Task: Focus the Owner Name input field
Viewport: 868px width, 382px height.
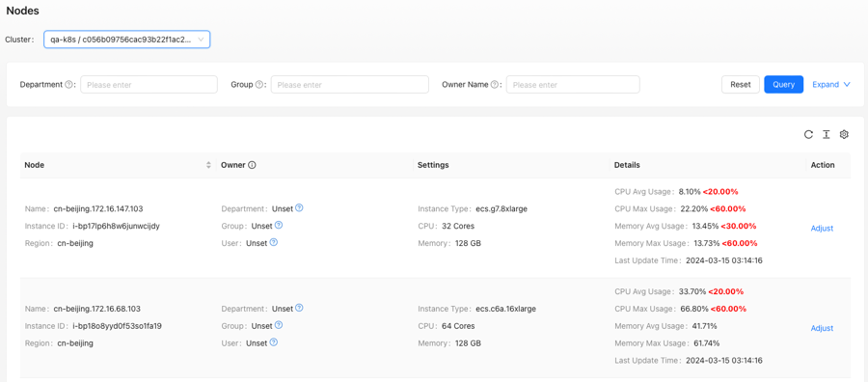Action: point(573,85)
